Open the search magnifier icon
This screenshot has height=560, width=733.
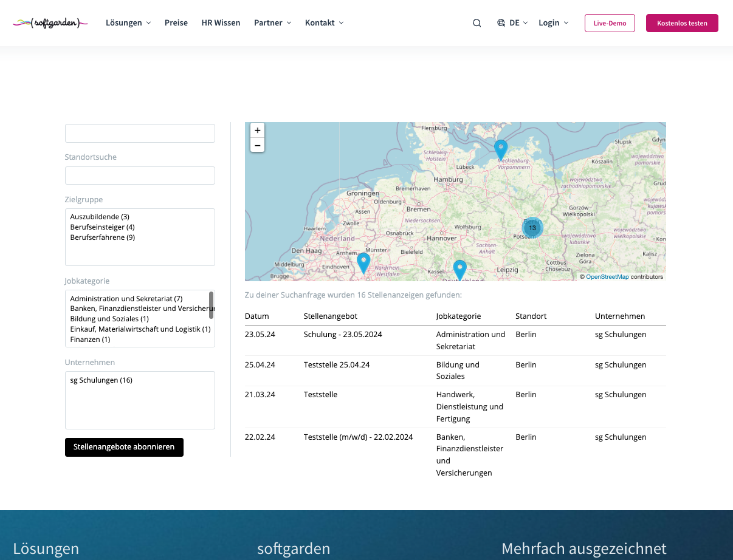coord(477,23)
